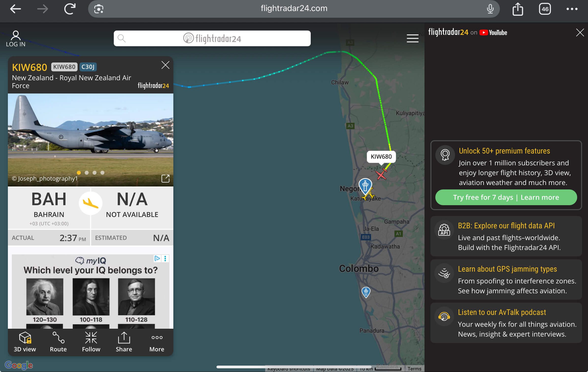The height and width of the screenshot is (372, 588).
Task: Open the 3D view of the flight
Action: [x=25, y=342]
